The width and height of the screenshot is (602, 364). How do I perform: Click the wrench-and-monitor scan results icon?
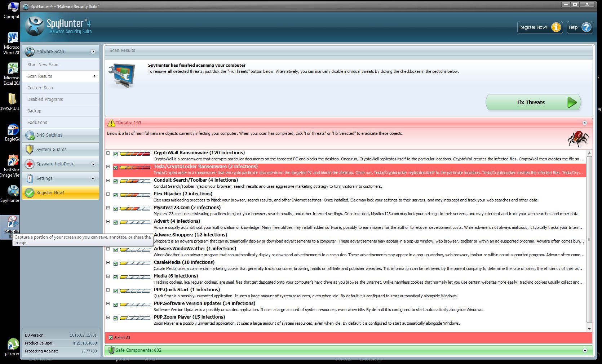click(x=122, y=76)
